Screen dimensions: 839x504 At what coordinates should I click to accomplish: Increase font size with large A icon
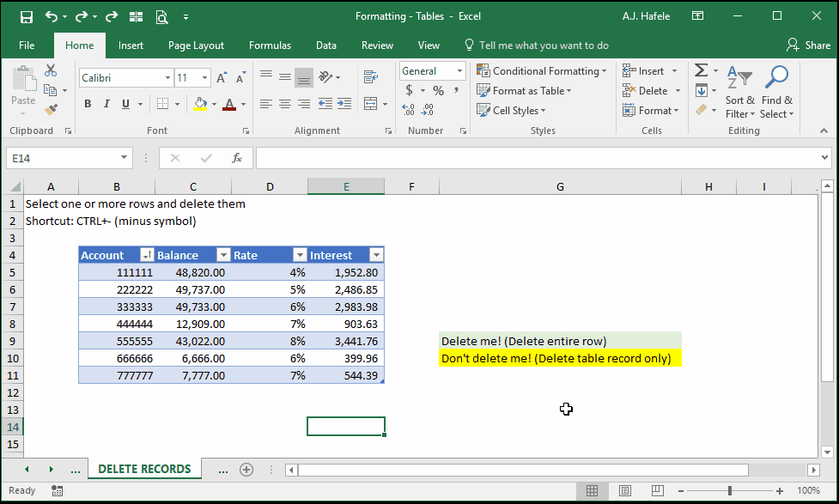pos(222,78)
